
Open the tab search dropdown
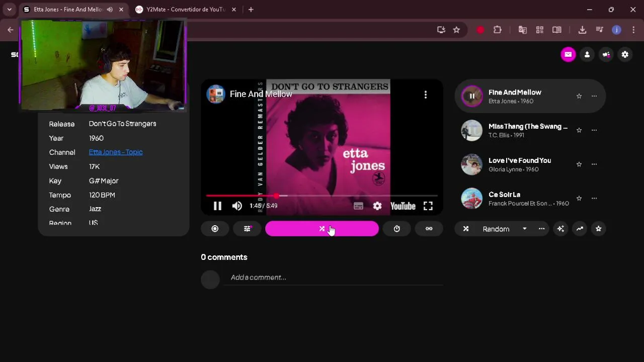click(9, 10)
